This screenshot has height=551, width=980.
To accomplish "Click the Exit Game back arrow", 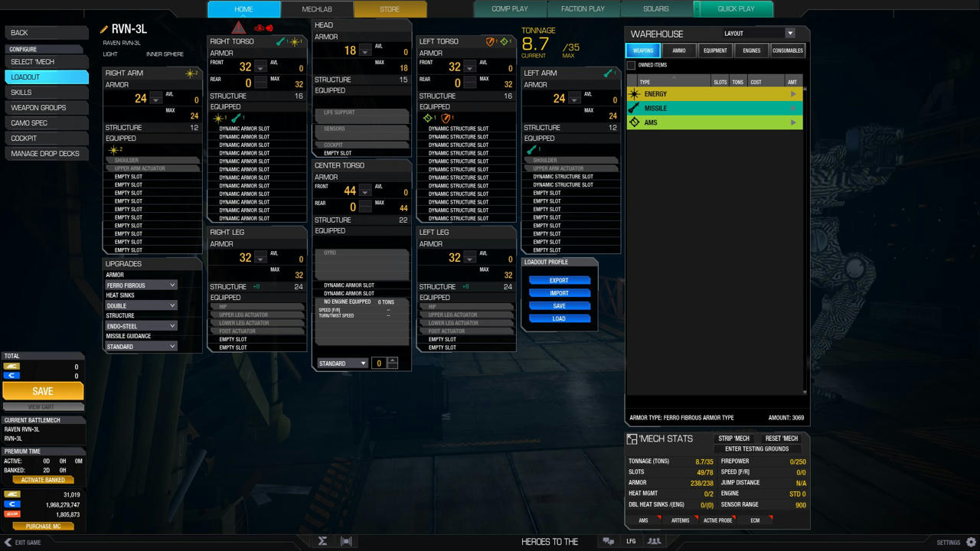I will pyautogui.click(x=8, y=542).
